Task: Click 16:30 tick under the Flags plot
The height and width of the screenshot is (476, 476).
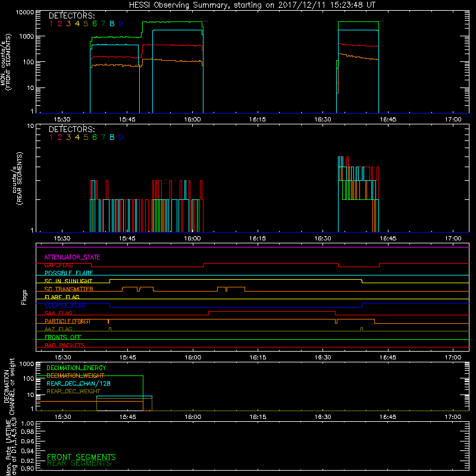Action: coord(322,358)
